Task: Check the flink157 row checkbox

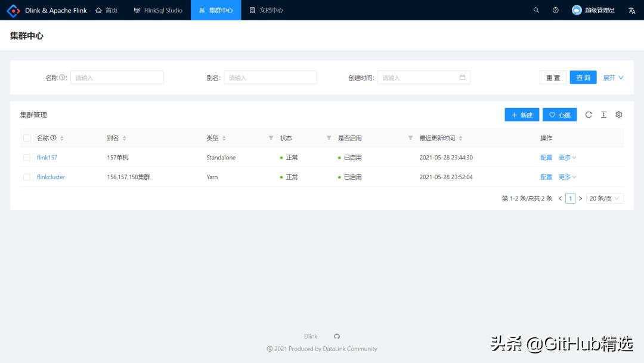Action: tap(27, 158)
